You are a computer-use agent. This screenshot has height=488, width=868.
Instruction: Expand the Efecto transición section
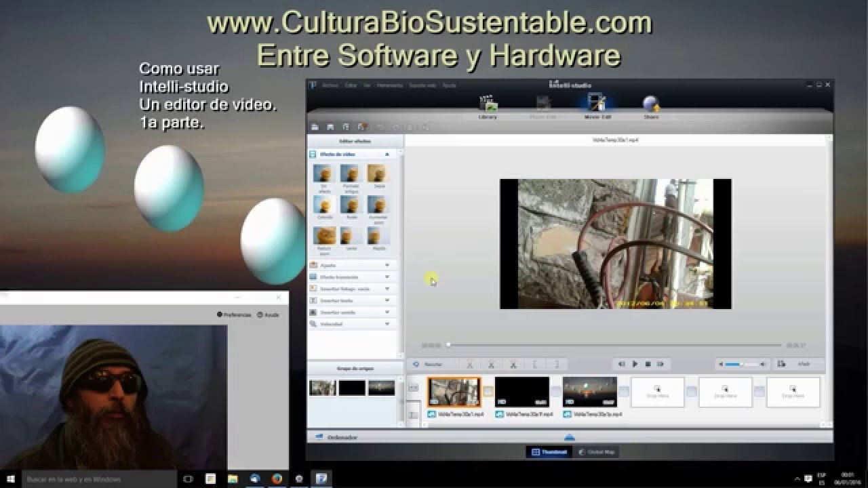point(387,277)
